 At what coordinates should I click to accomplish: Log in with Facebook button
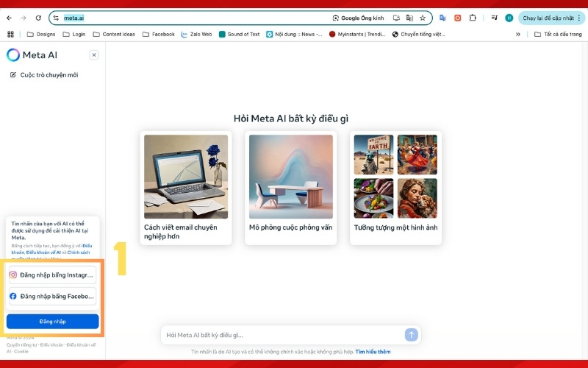click(52, 297)
